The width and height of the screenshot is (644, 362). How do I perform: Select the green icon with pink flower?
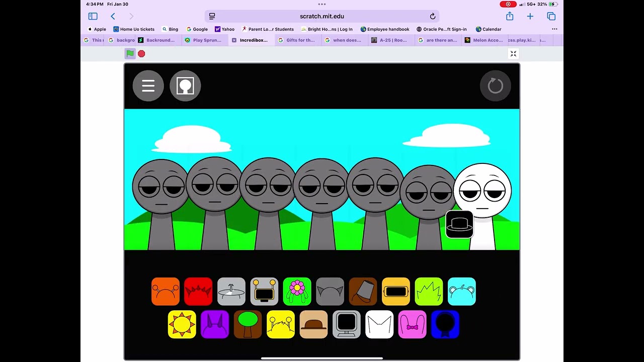tap(297, 292)
